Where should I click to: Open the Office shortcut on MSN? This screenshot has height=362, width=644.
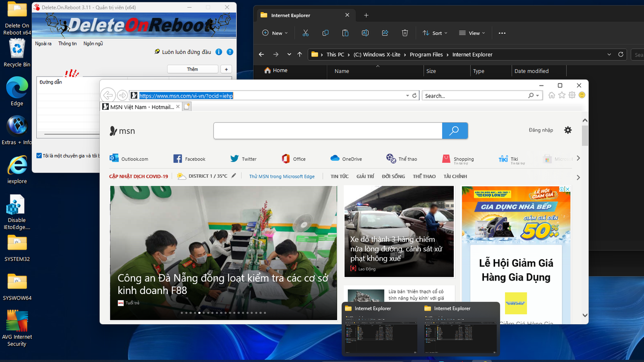294,159
